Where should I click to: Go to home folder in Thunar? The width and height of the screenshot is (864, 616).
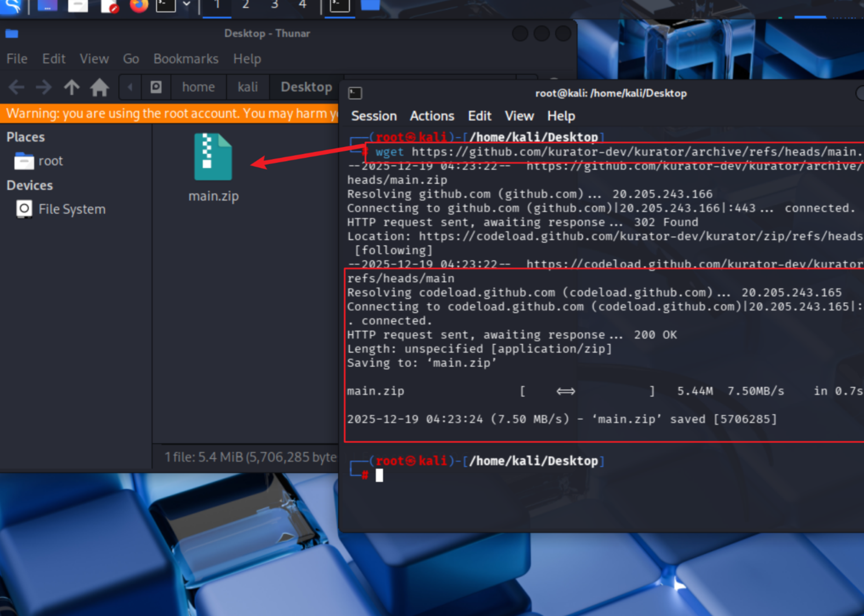click(100, 87)
